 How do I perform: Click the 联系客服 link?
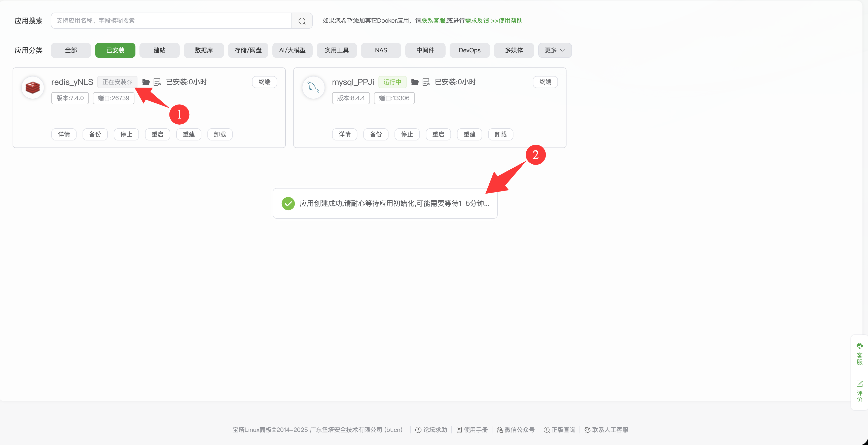point(433,21)
